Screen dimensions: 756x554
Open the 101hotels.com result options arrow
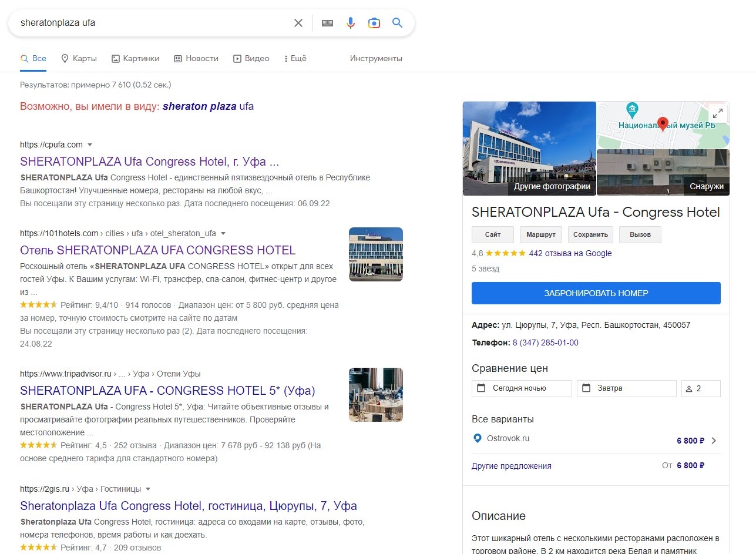click(x=223, y=233)
